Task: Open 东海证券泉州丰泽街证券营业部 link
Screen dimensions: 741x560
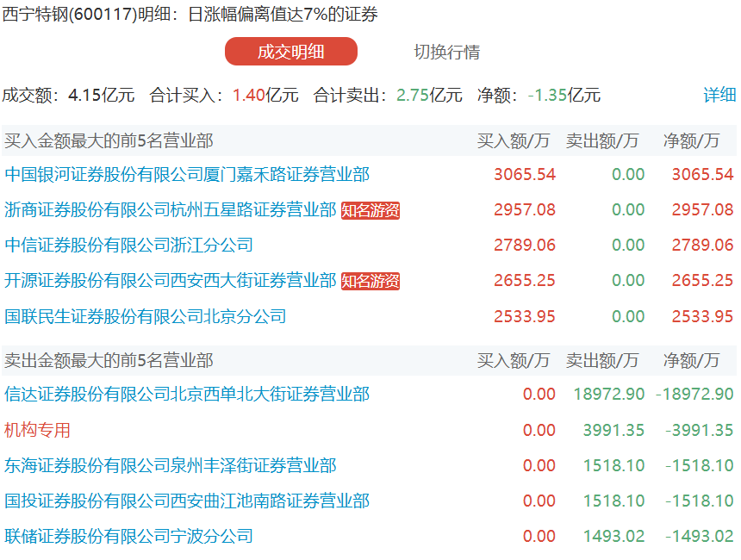Action: pos(170,466)
